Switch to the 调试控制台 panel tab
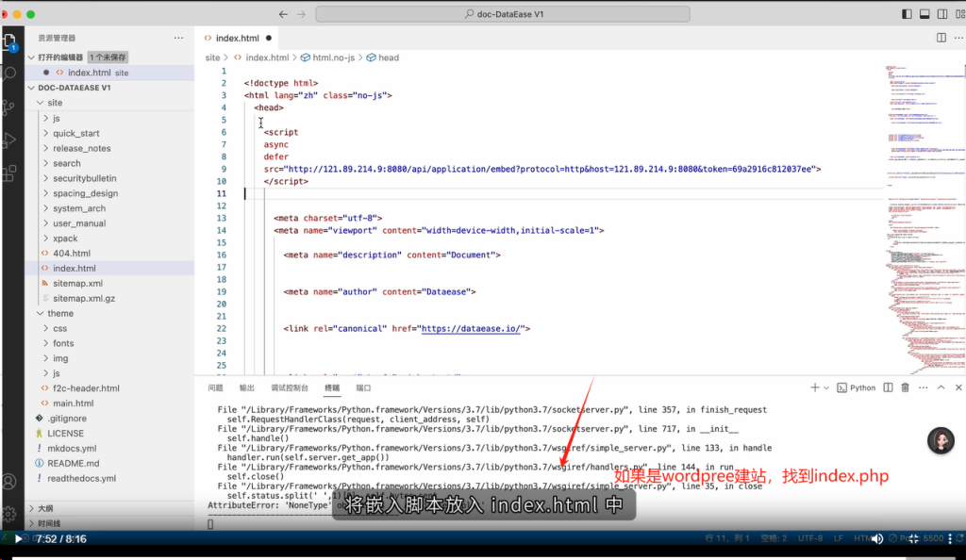Screen dimensions: 966x560 point(290,387)
